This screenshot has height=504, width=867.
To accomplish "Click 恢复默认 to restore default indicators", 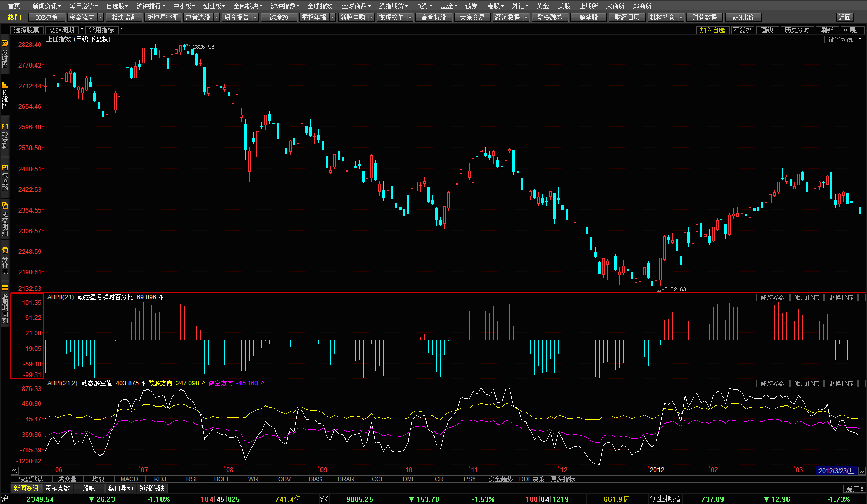I will (31, 479).
